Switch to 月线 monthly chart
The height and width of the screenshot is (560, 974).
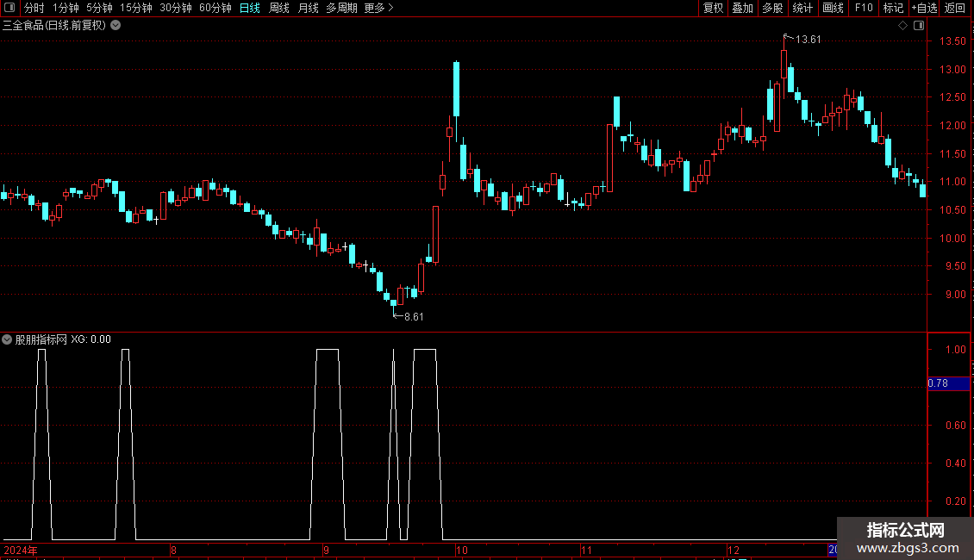pos(308,8)
